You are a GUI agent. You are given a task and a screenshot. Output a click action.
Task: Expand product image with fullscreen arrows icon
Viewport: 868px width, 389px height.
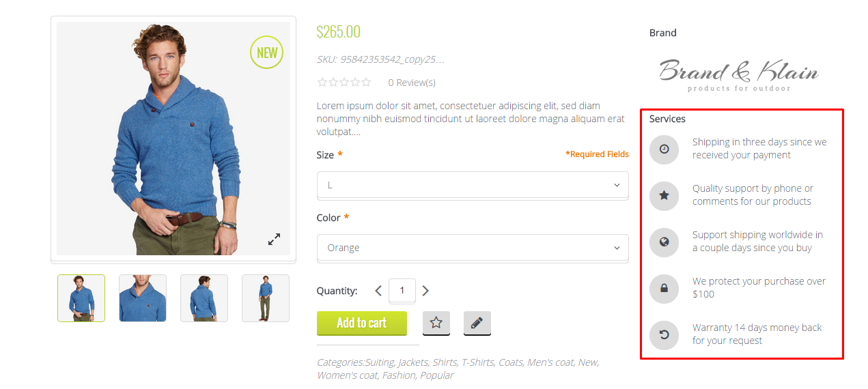coord(274,240)
